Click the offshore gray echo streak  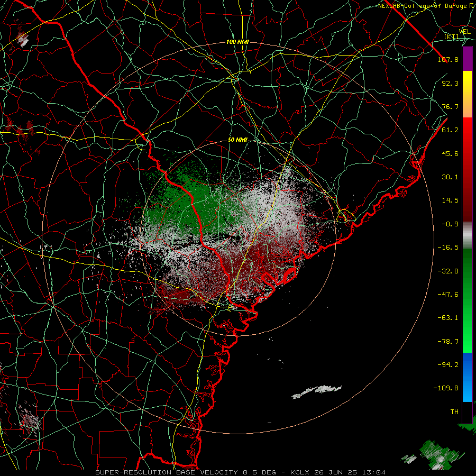point(317,391)
